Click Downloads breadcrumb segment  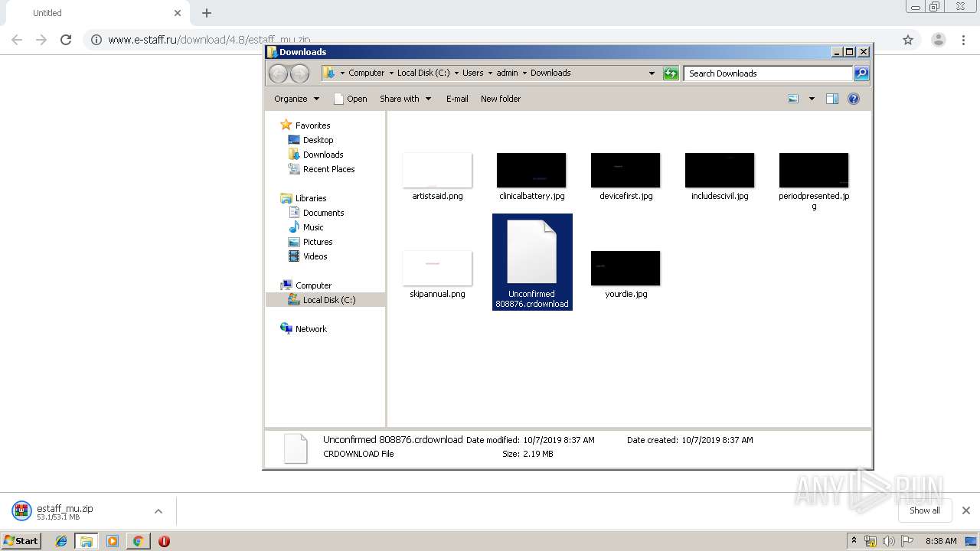[550, 73]
